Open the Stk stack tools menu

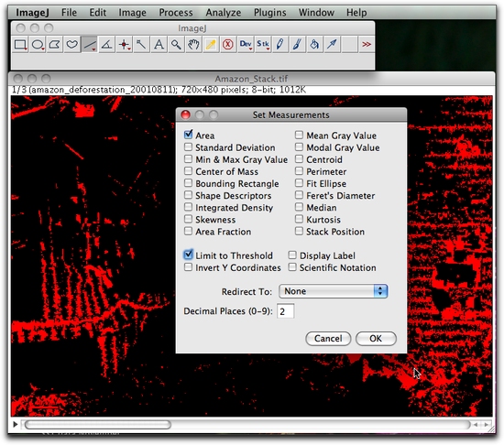click(x=263, y=44)
